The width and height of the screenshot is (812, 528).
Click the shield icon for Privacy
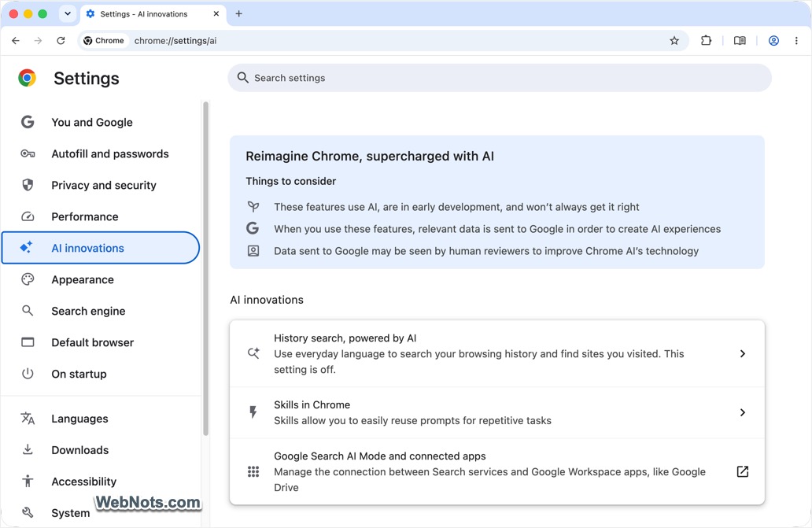(28, 185)
